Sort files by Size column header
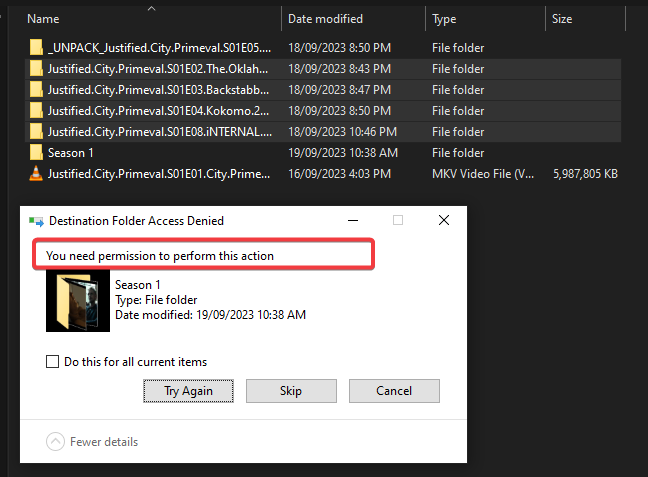The image size is (648, 477). click(562, 19)
